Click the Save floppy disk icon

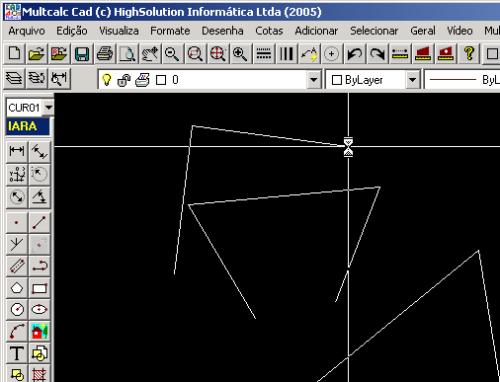pos(82,54)
